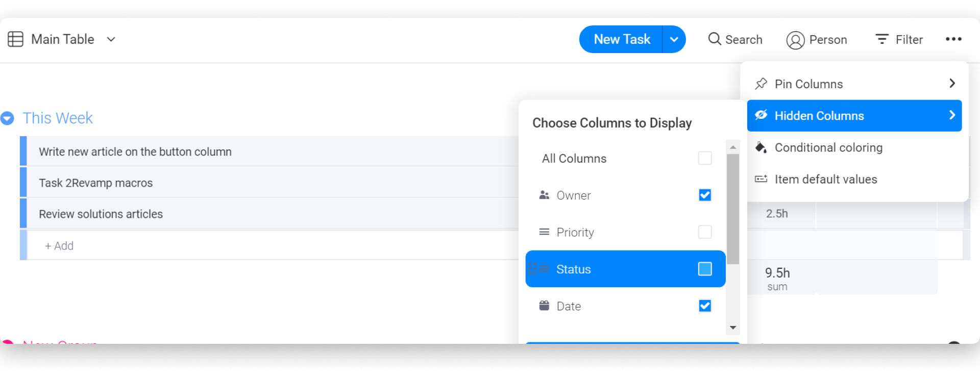Tick the All Columns checkbox
This screenshot has height=377, width=980.
click(x=705, y=158)
